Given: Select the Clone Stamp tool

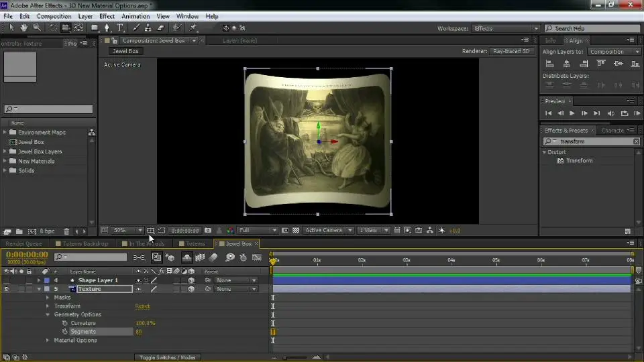Looking at the screenshot, I should click(148, 28).
